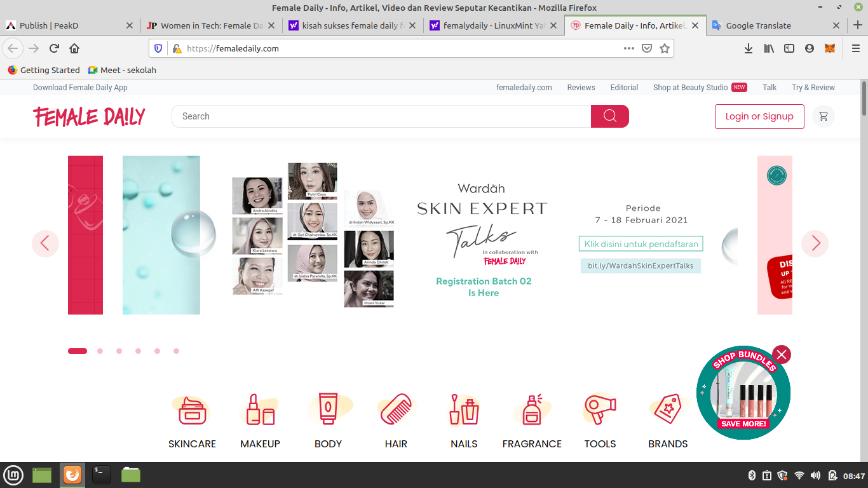
Task: Open terminal from the taskbar
Action: click(x=102, y=475)
